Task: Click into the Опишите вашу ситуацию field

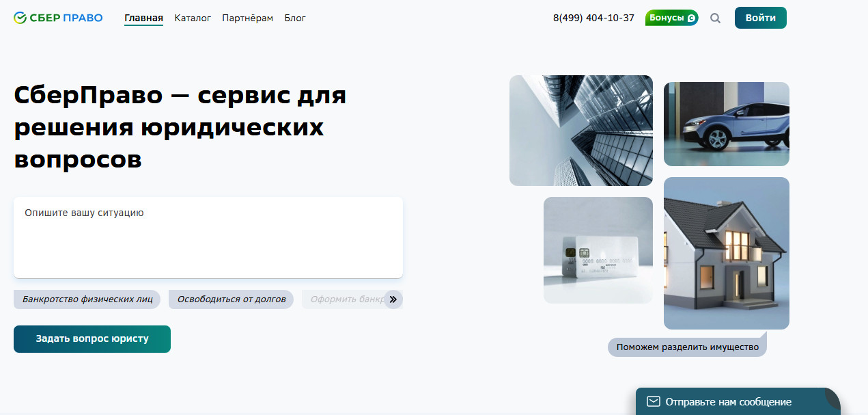Action: [208, 237]
